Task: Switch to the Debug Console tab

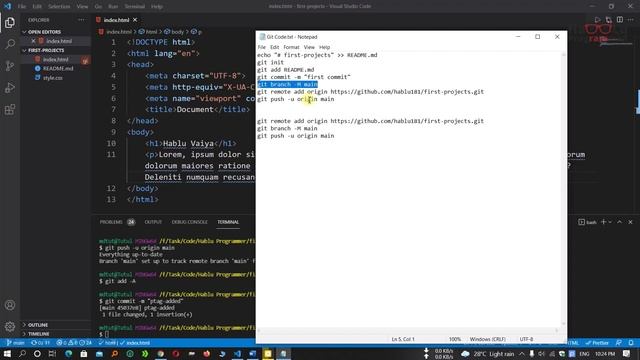Action: pyautogui.click(x=190, y=222)
